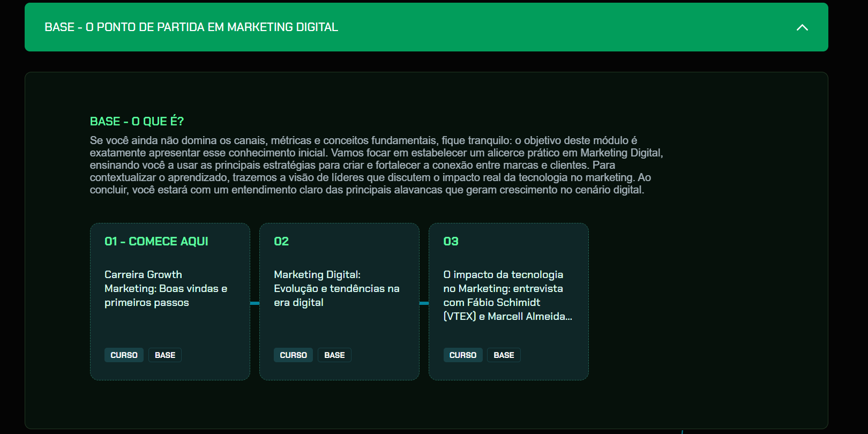Screen dimensions: 868x434
Task: Click the 'BASE - O QUE É?' section title
Action: tap(137, 121)
